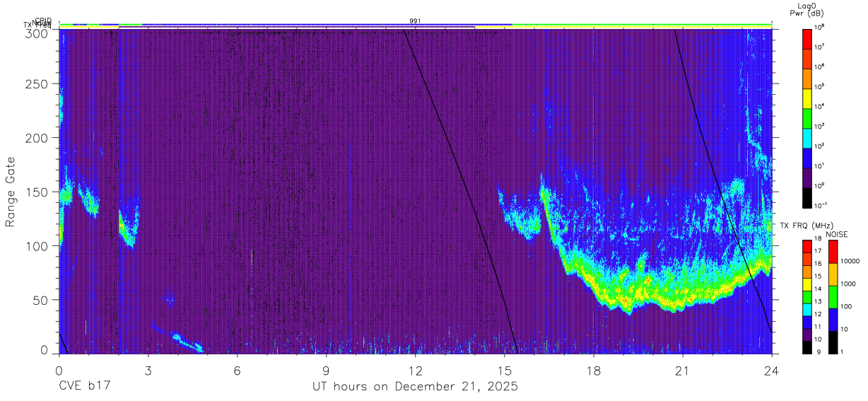Click the y-axis tick label '300'

[x=37, y=33]
